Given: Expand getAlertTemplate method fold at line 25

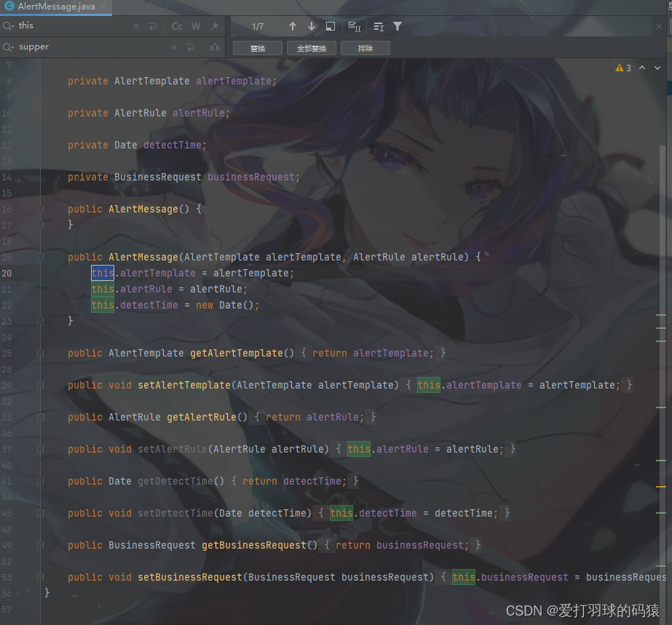Looking at the screenshot, I should tap(40, 354).
